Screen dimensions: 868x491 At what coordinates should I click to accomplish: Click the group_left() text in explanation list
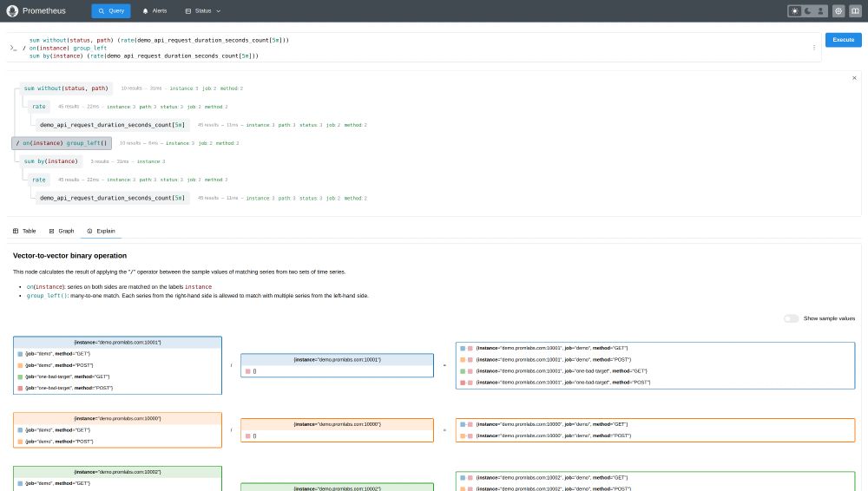(x=47, y=296)
